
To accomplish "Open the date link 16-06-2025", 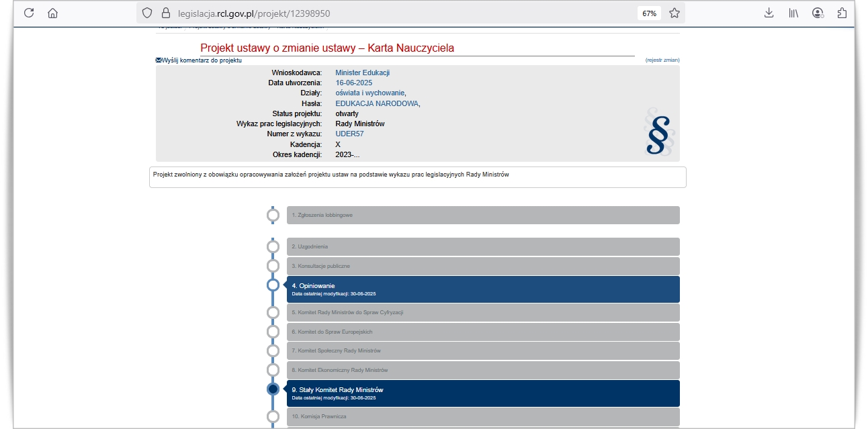I will 354,83.
